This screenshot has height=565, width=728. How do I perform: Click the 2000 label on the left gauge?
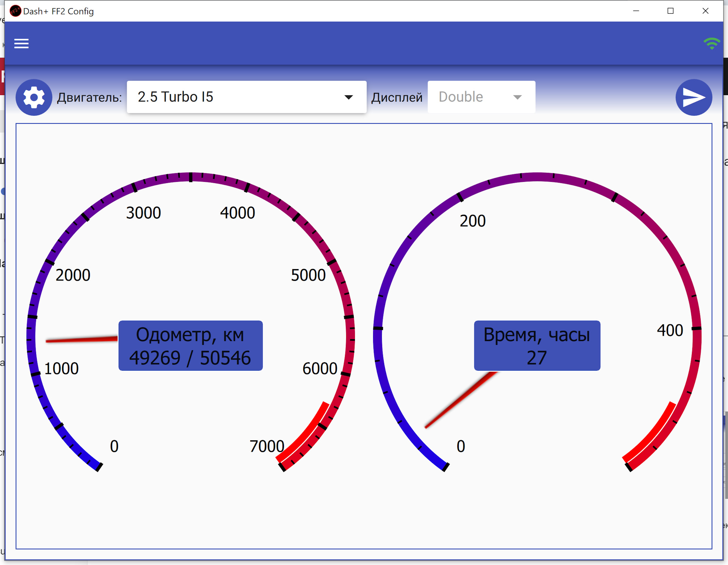73,275
